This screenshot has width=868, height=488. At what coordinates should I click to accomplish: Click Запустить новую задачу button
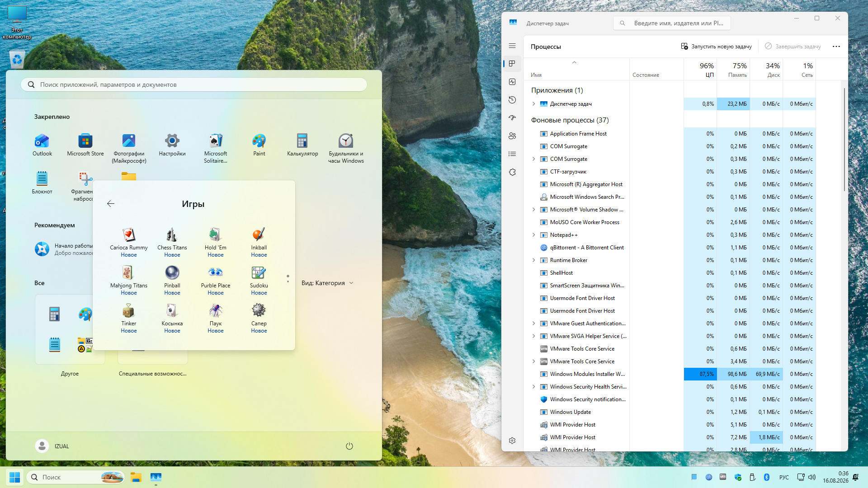[x=717, y=47]
